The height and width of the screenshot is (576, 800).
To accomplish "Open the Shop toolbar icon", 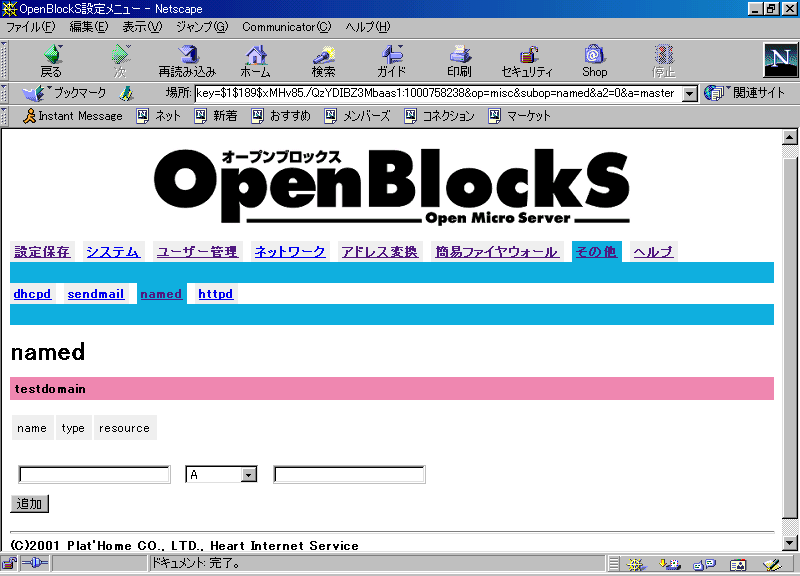I will tap(595, 60).
